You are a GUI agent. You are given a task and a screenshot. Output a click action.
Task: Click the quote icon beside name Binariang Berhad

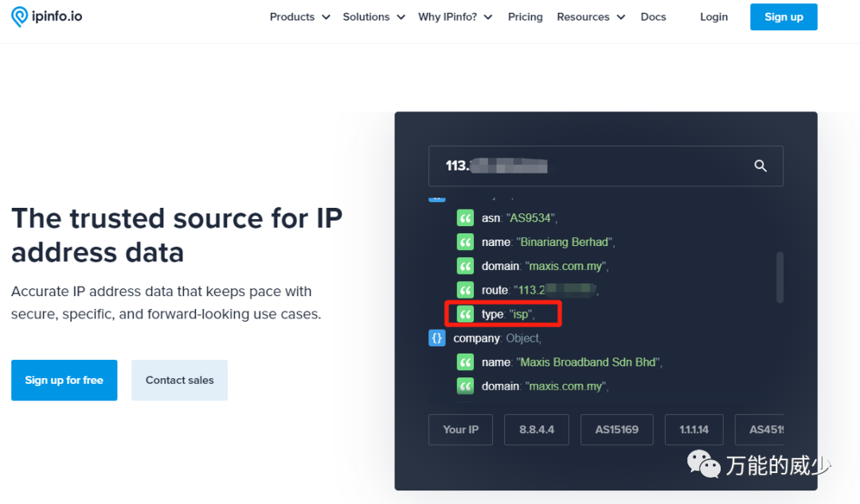tap(465, 242)
